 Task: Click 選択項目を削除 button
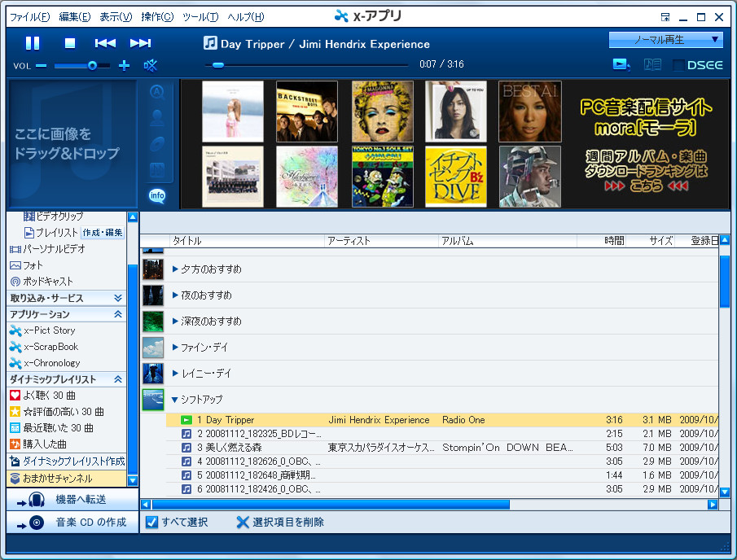coord(280,522)
